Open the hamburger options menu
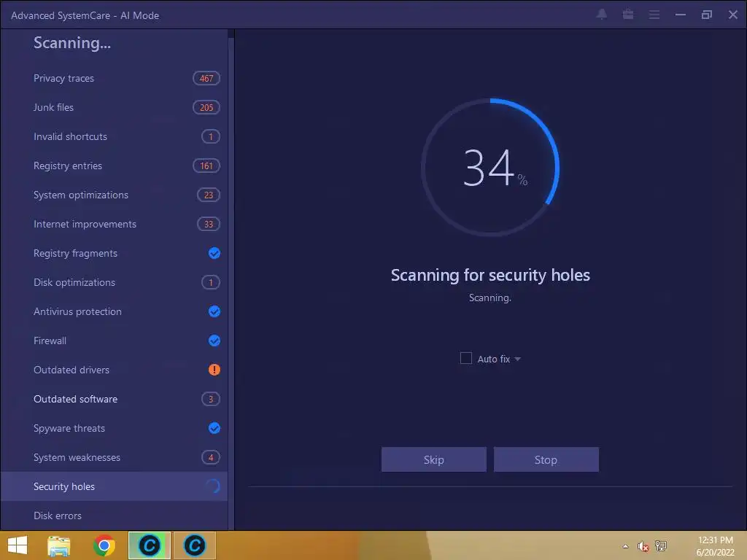The height and width of the screenshot is (560, 747). point(654,15)
